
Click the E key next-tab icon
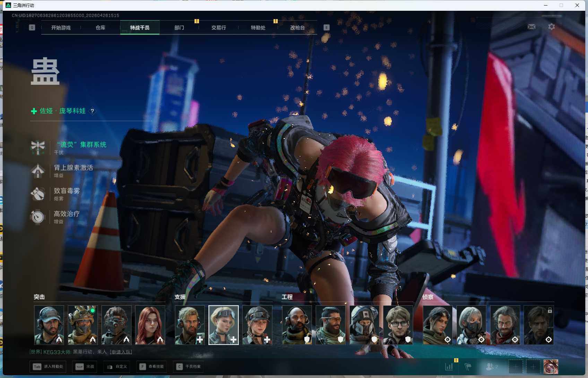pos(327,27)
